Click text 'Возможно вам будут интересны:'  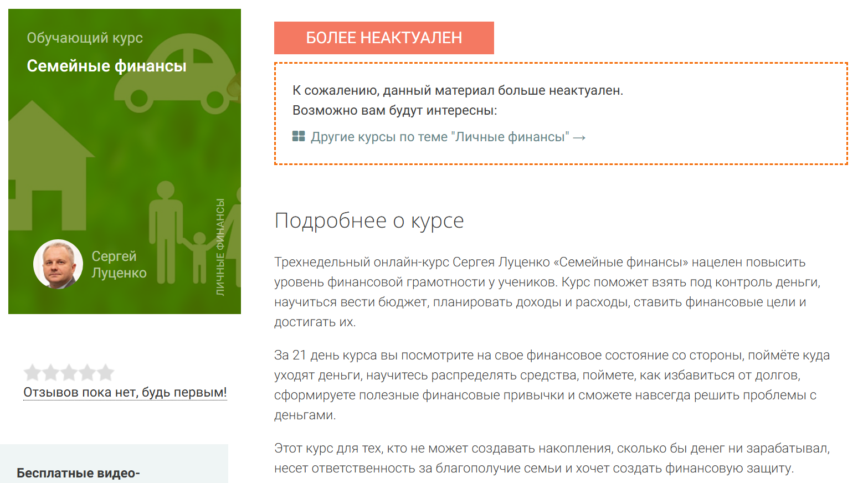tap(395, 110)
